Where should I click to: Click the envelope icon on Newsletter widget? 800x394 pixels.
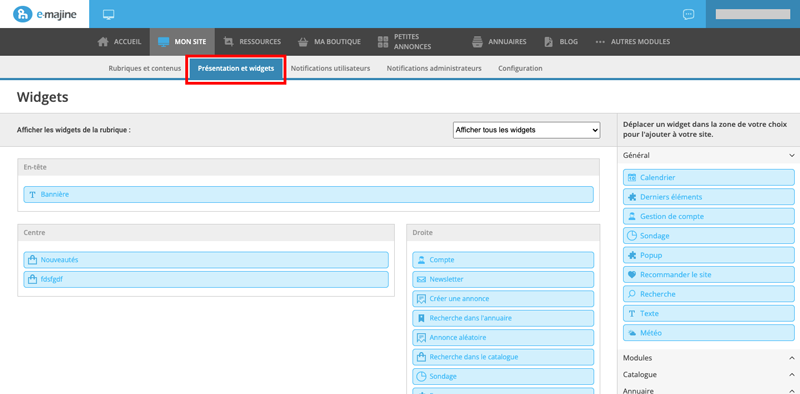421,279
